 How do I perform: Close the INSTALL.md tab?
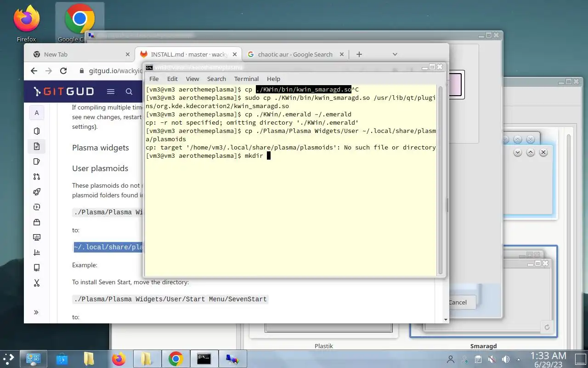point(235,54)
